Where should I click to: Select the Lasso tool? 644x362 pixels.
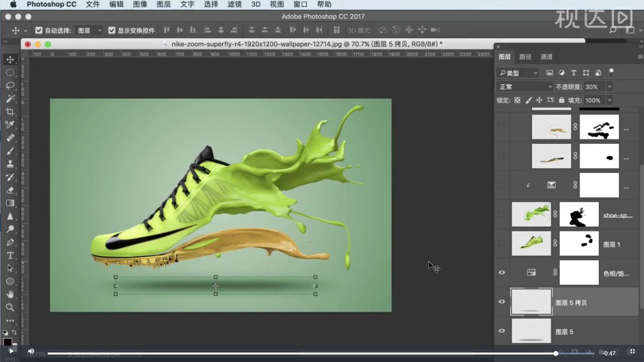10,86
